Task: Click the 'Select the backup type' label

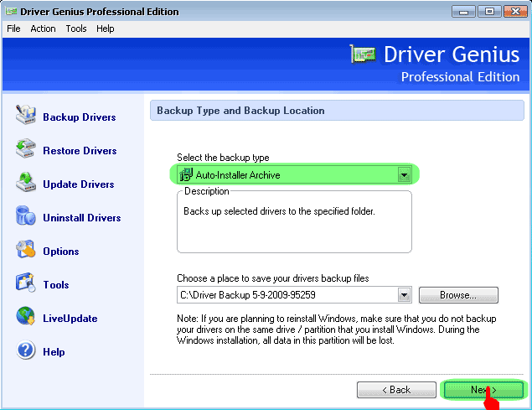Action: point(223,158)
